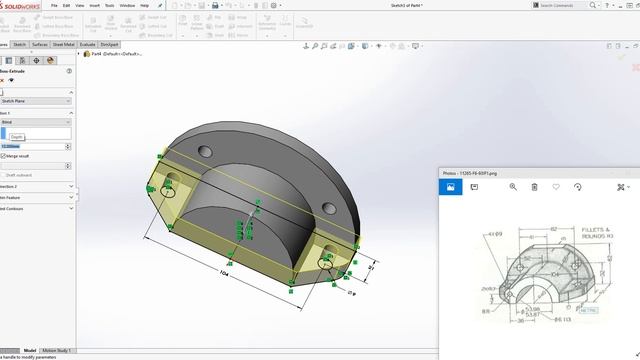Open the Insert menu
This screenshot has height=360, width=640.
[x=95, y=6]
